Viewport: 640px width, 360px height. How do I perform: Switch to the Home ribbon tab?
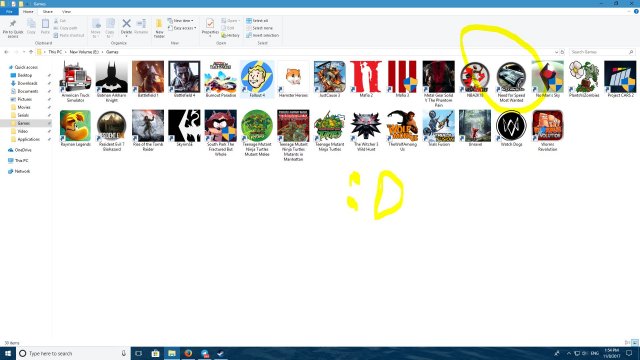pyautogui.click(x=28, y=11)
